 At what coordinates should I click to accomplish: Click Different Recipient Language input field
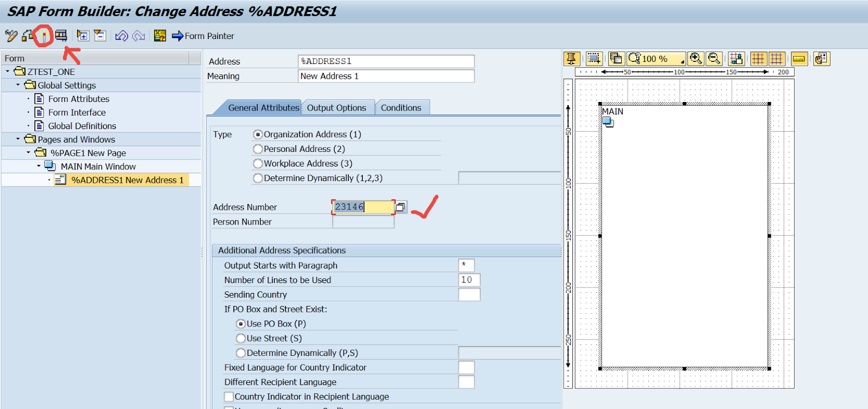point(466,382)
